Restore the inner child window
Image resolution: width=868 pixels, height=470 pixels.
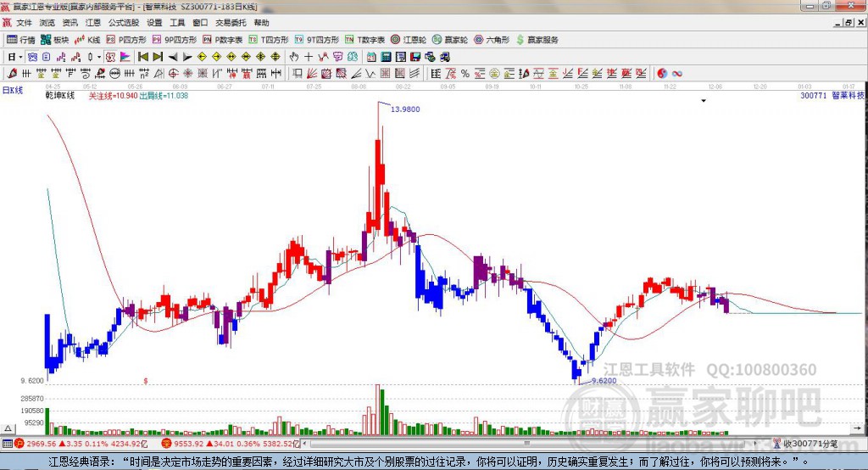click(849, 23)
